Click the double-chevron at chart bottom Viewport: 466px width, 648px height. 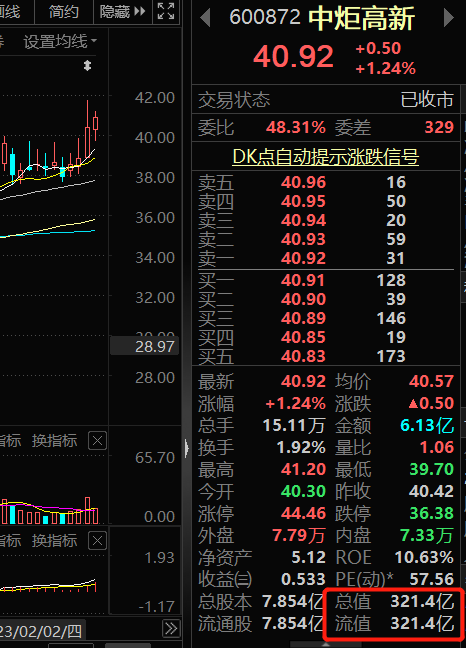click(x=171, y=629)
